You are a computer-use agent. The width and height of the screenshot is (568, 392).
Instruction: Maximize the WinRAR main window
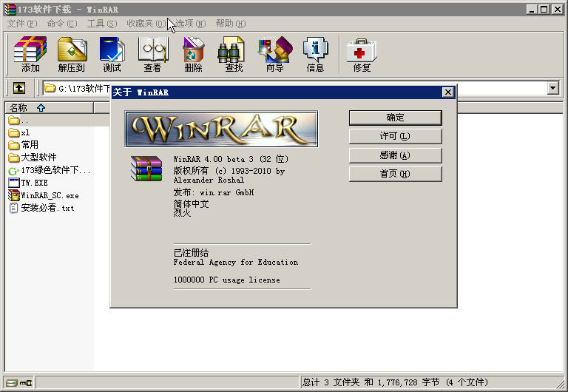[544, 10]
